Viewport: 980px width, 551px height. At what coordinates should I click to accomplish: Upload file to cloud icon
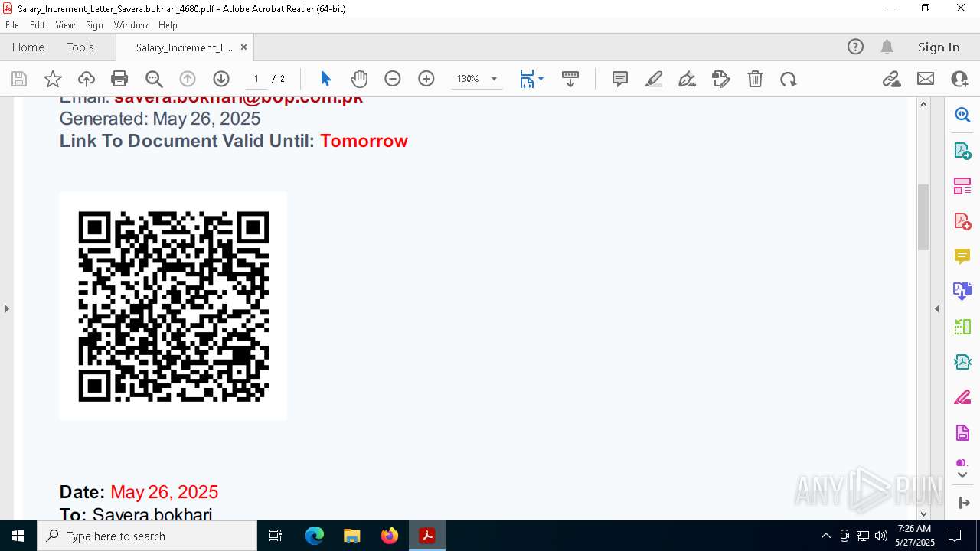click(x=87, y=79)
